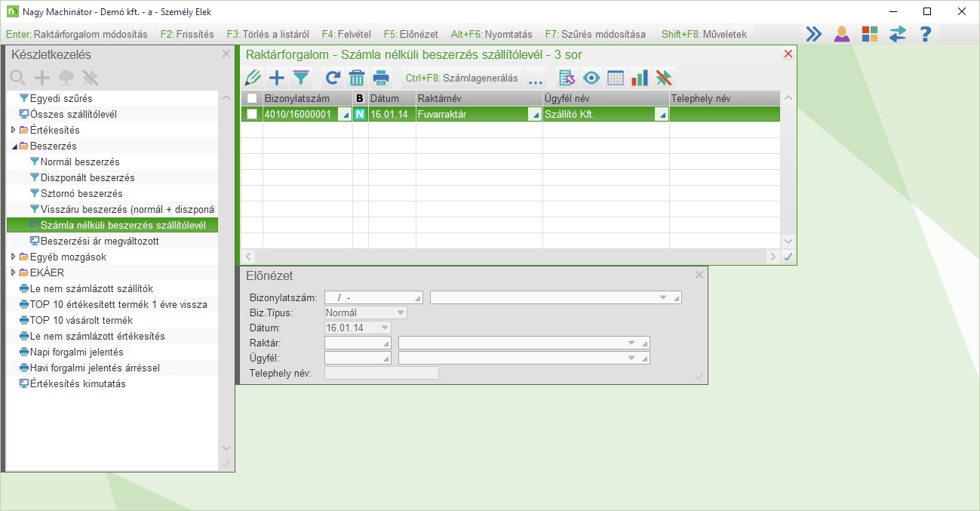Image resolution: width=980 pixels, height=511 pixels.
Task: Click F3: Törlés a listáról command
Action: point(267,34)
